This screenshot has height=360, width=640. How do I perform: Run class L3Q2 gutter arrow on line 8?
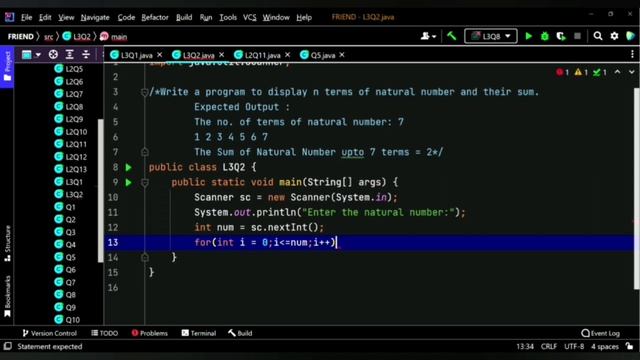pyautogui.click(x=129, y=167)
